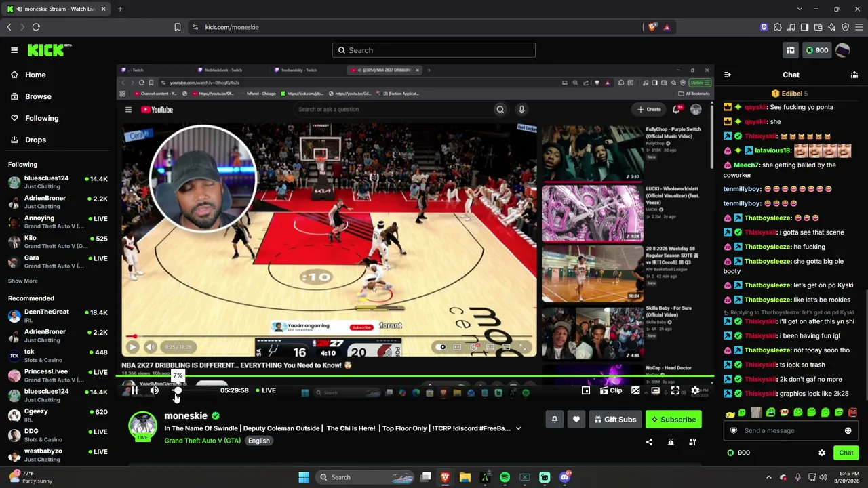Open PrincessLivee recommended channel

coord(58,375)
